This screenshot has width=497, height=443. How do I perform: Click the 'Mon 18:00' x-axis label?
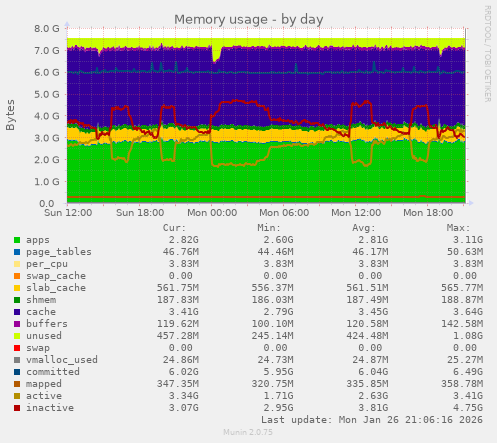(x=428, y=213)
